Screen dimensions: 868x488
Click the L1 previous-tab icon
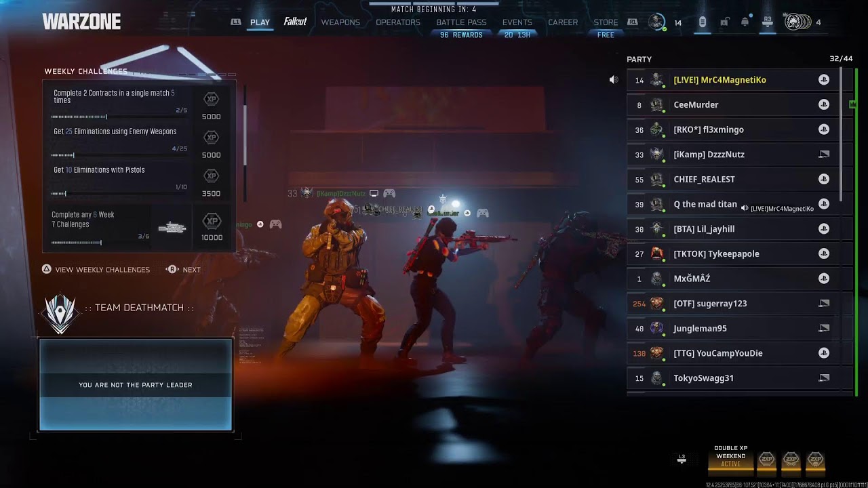236,22
